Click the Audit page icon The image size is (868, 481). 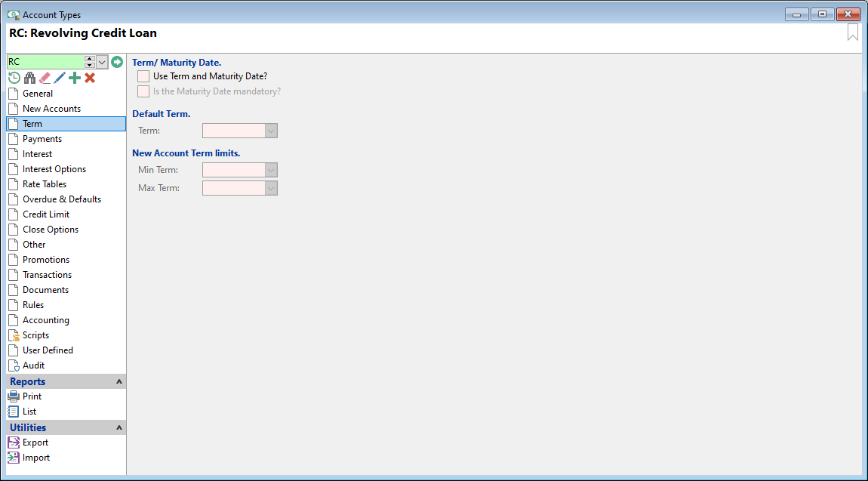14,365
